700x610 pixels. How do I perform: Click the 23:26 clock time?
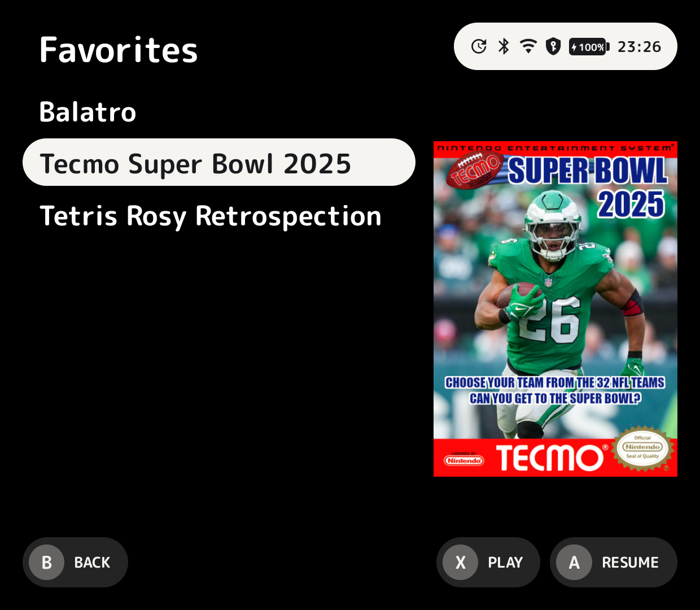[639, 47]
